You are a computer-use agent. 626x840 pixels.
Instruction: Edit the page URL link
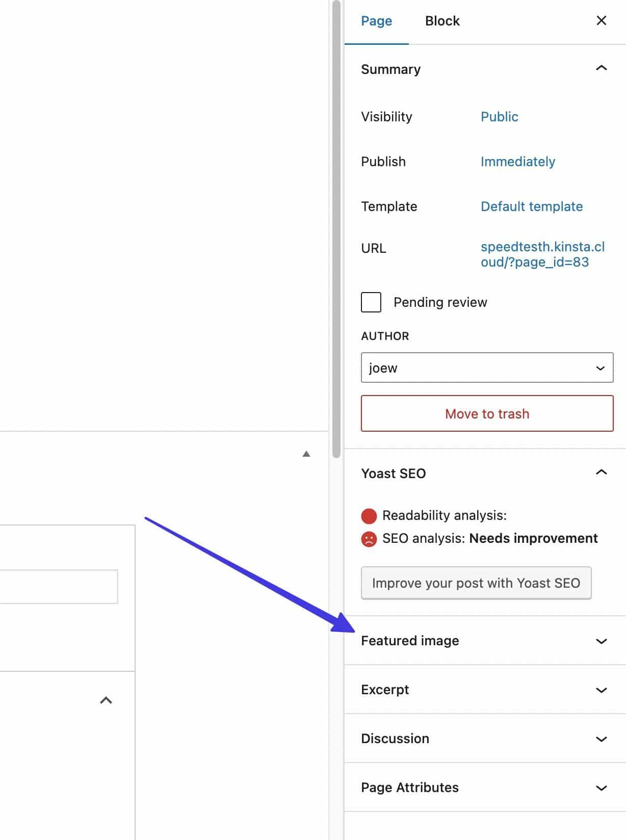pyautogui.click(x=542, y=254)
